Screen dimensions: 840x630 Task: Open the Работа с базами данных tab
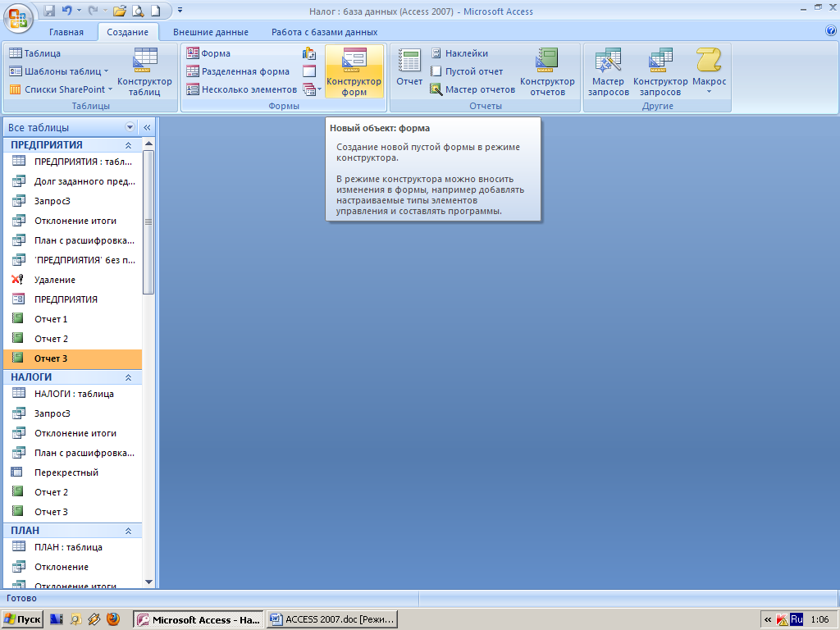324,32
